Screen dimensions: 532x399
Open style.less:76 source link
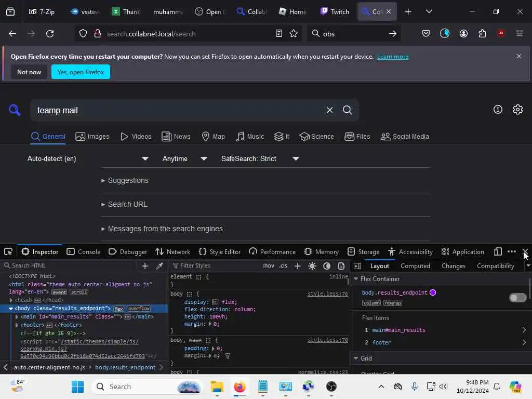coord(328,294)
